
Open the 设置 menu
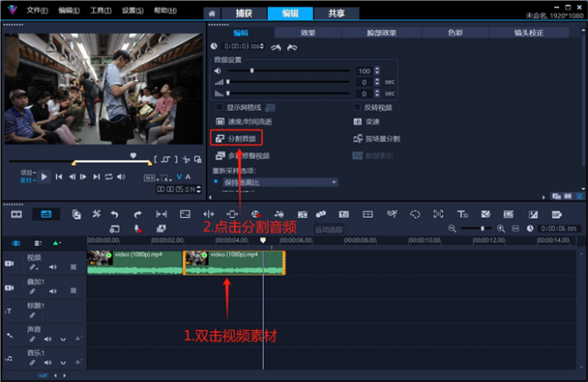point(132,10)
